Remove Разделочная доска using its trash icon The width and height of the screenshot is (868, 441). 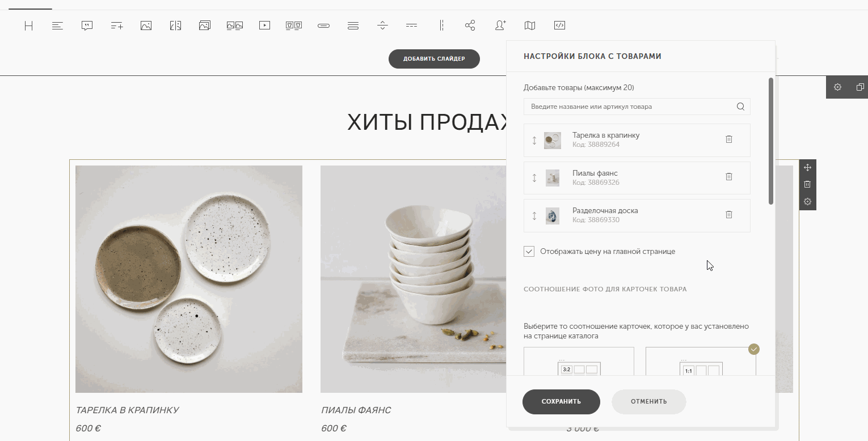point(729,215)
